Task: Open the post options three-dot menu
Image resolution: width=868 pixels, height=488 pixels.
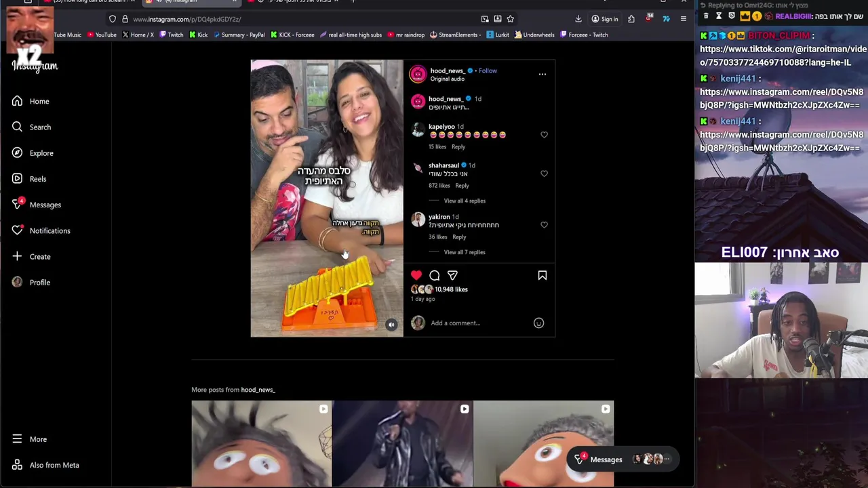Action: [x=542, y=74]
